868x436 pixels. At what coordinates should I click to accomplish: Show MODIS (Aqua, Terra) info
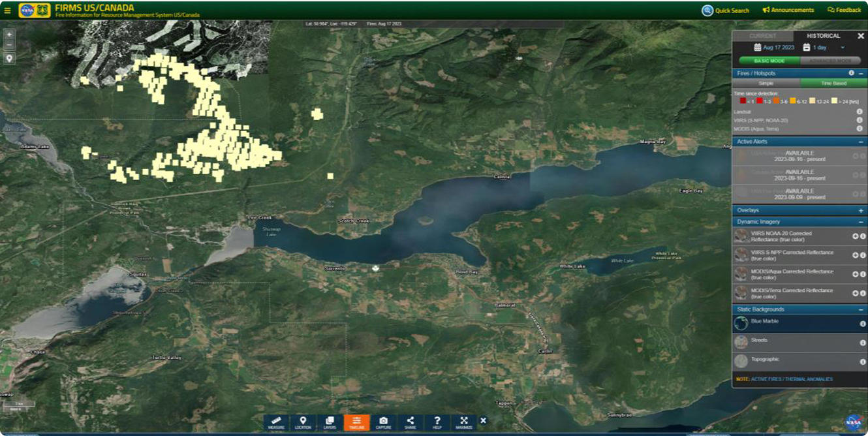coord(860,129)
